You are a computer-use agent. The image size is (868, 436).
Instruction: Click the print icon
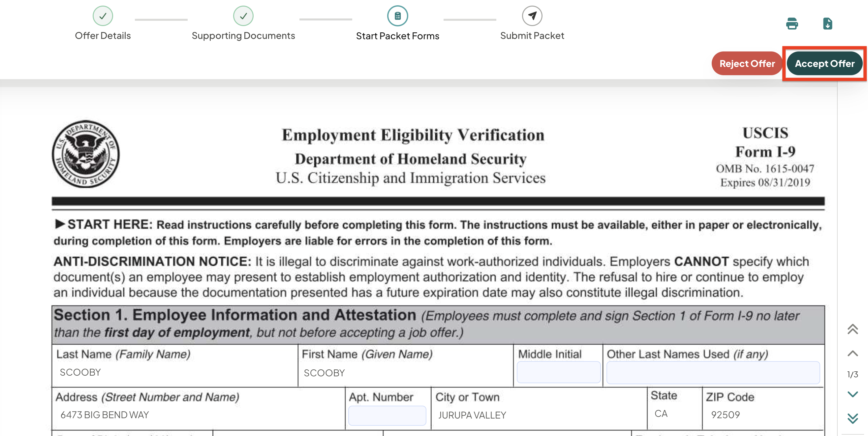coord(792,24)
